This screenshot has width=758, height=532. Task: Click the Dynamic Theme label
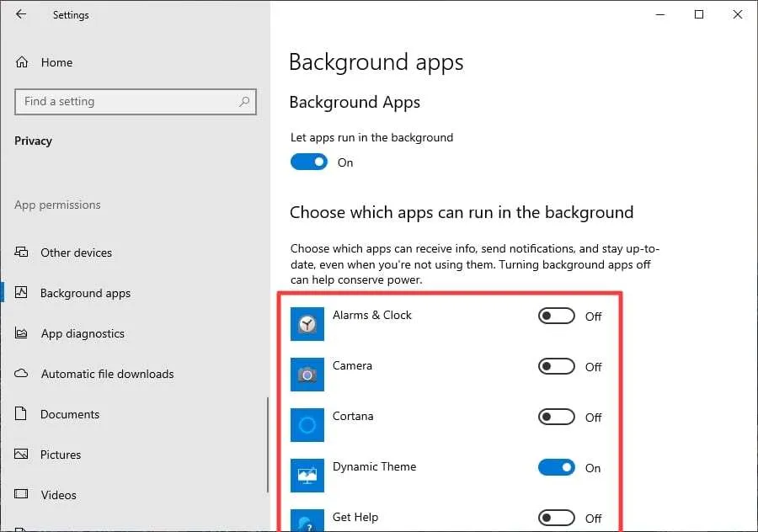(374, 467)
